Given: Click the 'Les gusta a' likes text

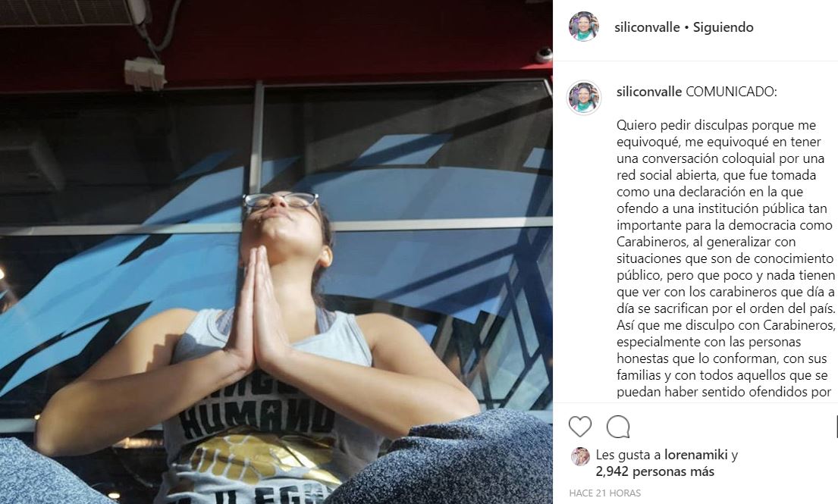Looking at the screenshot, I should 628,455.
